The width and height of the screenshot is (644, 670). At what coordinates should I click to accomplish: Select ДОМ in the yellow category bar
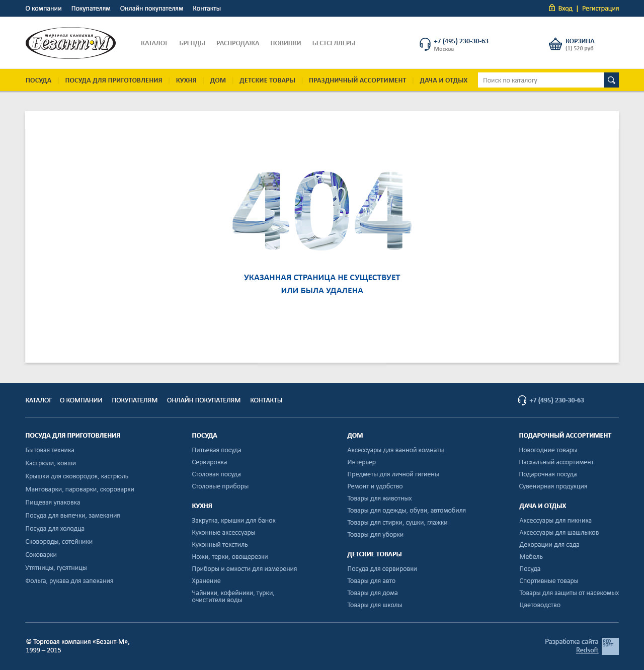tap(218, 80)
